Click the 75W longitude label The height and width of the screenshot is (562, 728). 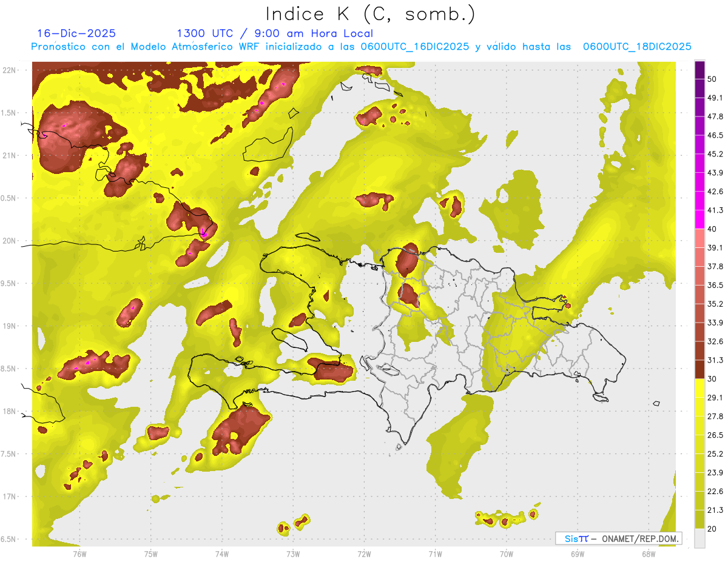151,554
